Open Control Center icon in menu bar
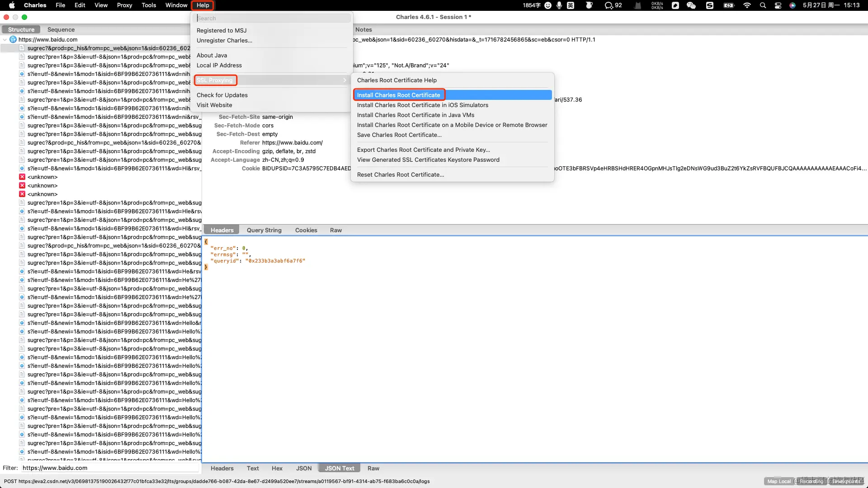This screenshot has width=868, height=488. [778, 5]
